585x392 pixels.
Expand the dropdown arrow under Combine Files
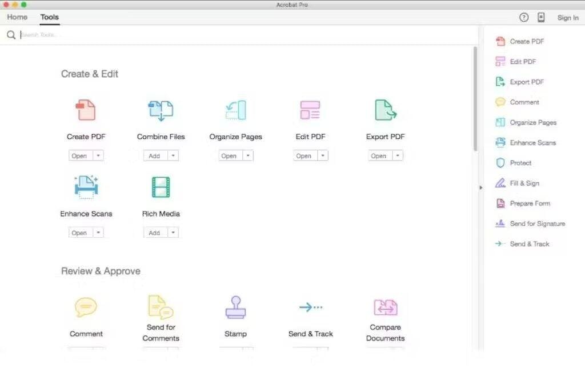(x=173, y=156)
